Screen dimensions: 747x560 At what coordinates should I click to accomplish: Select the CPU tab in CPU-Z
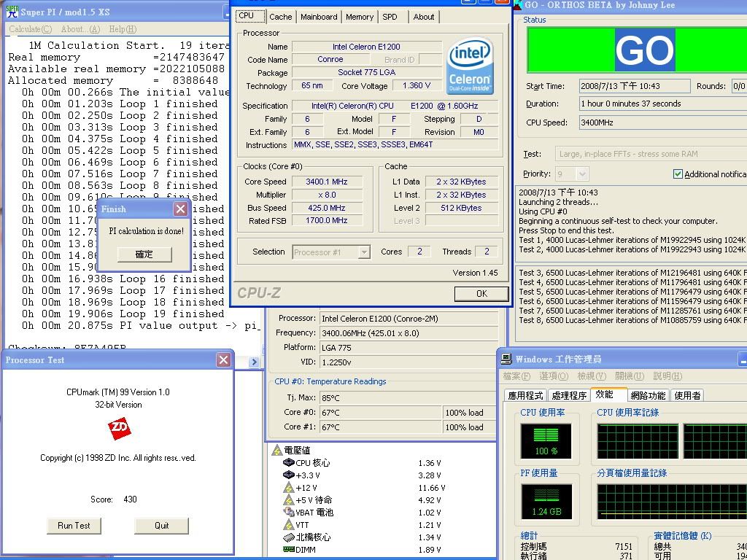tap(251, 16)
